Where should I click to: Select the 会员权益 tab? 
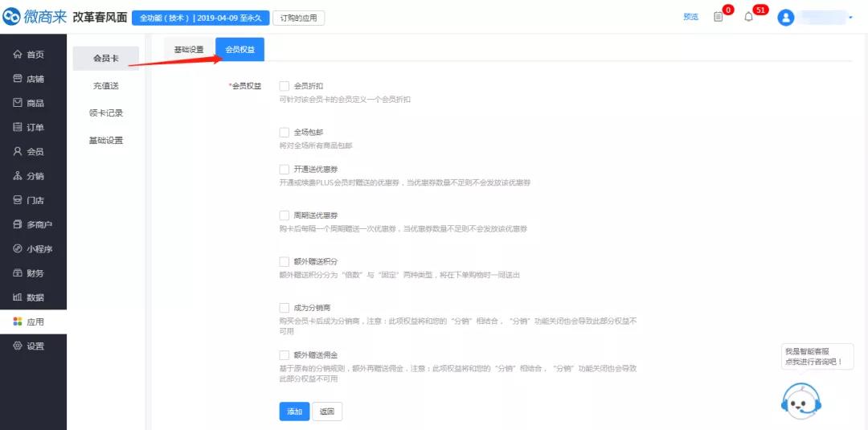tap(240, 50)
